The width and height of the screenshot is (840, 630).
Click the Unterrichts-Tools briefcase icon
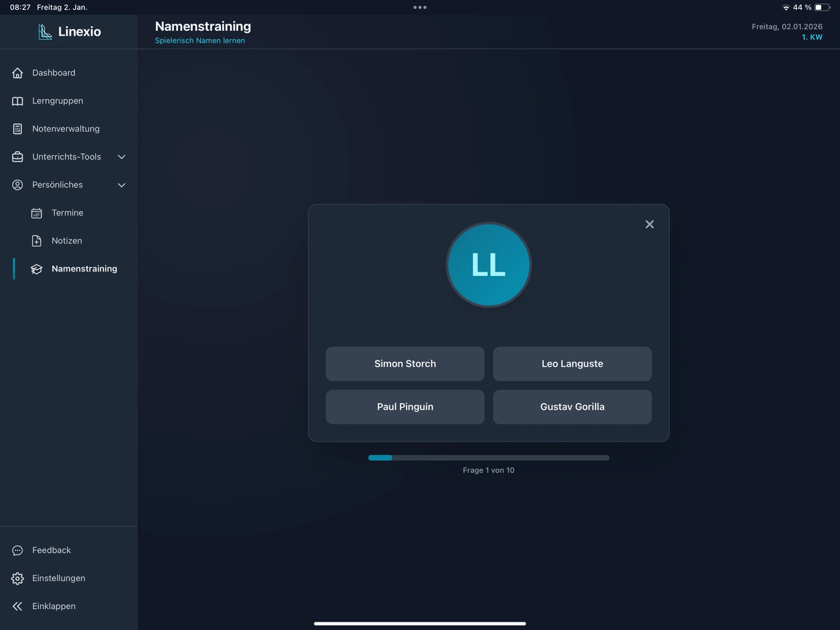[x=17, y=157]
